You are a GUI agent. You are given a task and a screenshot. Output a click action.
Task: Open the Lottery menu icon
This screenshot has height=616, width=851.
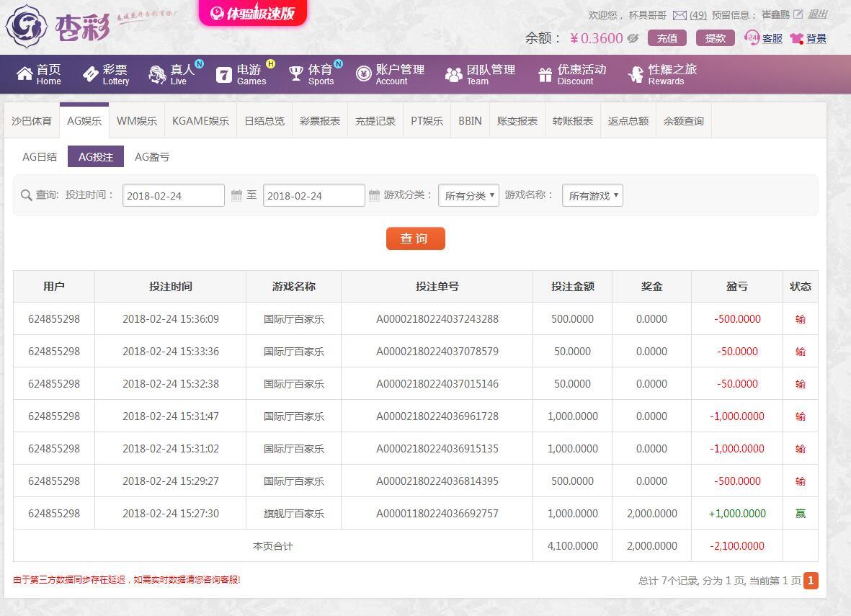(x=91, y=74)
